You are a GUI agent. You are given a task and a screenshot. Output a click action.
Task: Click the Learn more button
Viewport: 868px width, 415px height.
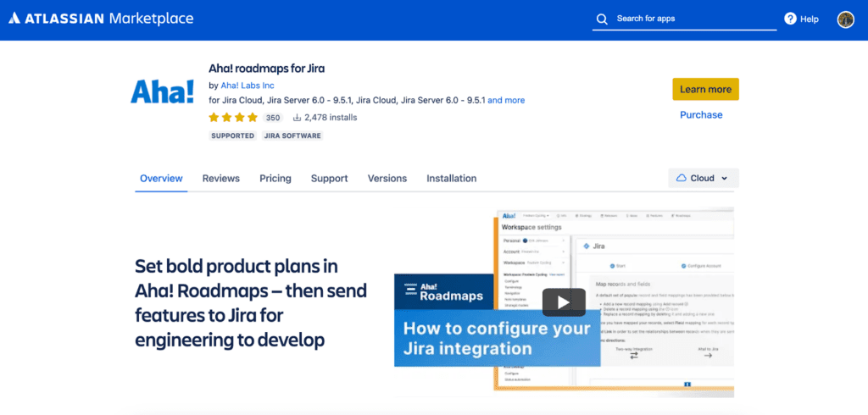click(705, 89)
